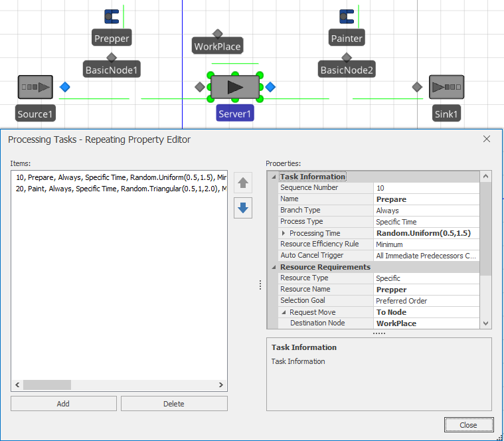Click the BasicNode1 label
The width and height of the screenshot is (504, 441).
(112, 70)
